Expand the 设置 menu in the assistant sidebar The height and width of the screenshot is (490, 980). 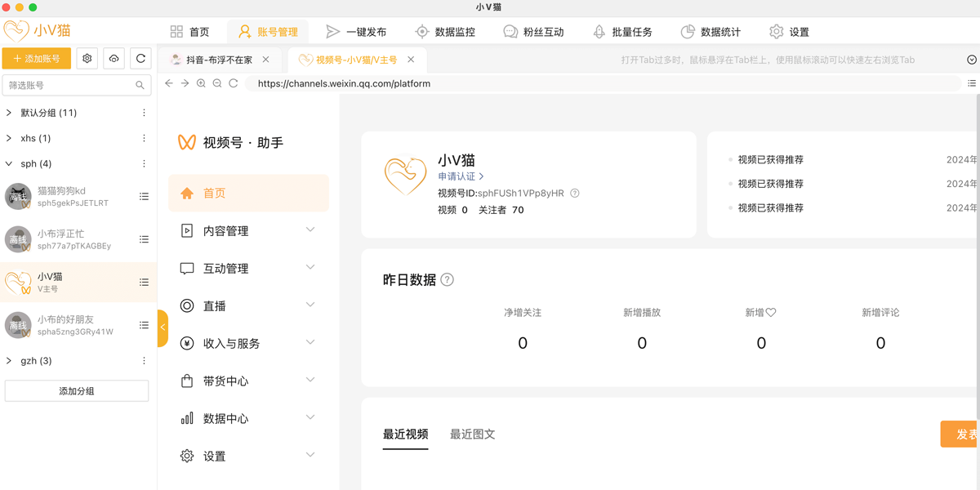click(248, 457)
